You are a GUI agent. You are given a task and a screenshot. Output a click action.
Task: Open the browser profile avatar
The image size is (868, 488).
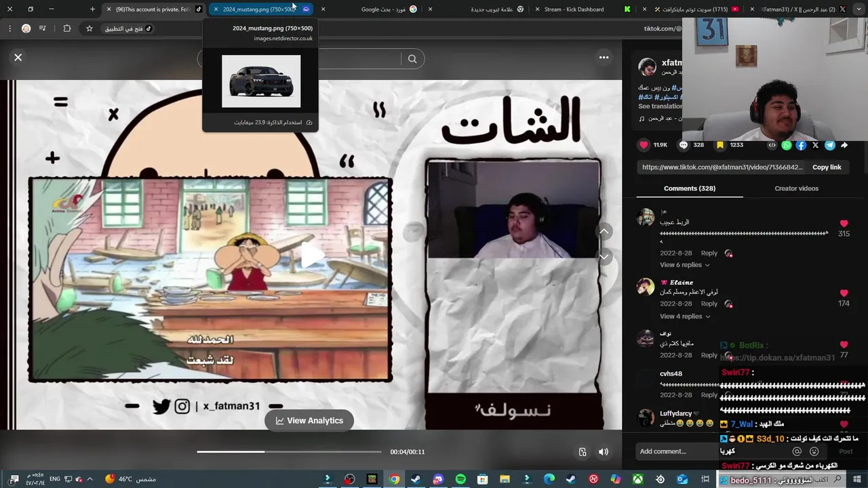(x=26, y=28)
